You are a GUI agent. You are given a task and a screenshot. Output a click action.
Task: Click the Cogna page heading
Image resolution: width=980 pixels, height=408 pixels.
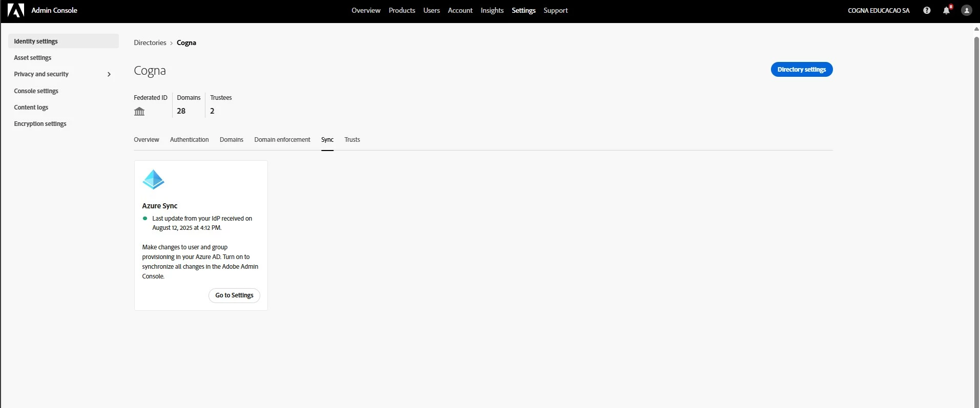pyautogui.click(x=150, y=71)
